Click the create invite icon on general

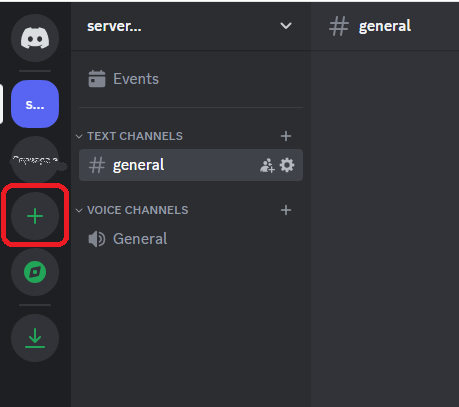click(267, 165)
